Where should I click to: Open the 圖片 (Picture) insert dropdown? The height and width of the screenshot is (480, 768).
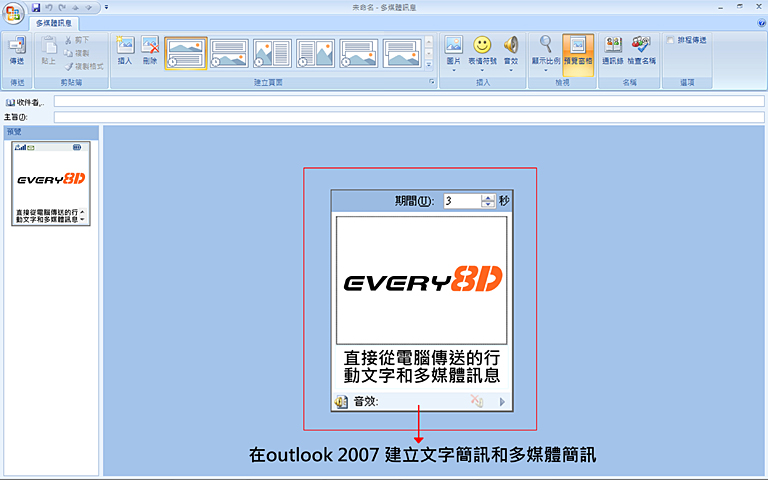[x=454, y=54]
